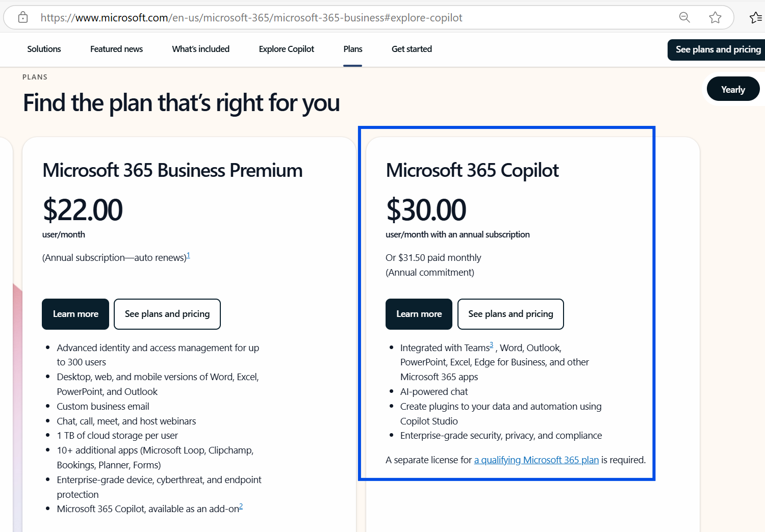Image resolution: width=765 pixels, height=532 pixels.
Task: Open the qualifying Microsoft 365 plan link
Action: (536, 460)
